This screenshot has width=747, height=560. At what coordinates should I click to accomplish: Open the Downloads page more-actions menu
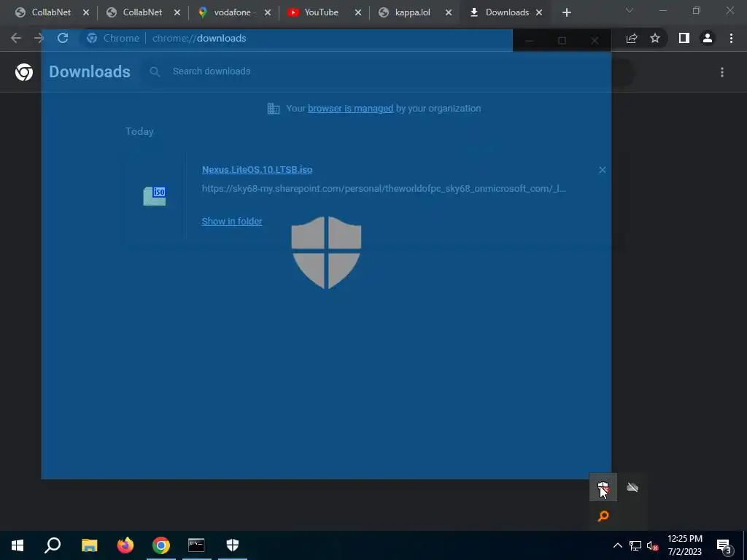pyautogui.click(x=722, y=72)
